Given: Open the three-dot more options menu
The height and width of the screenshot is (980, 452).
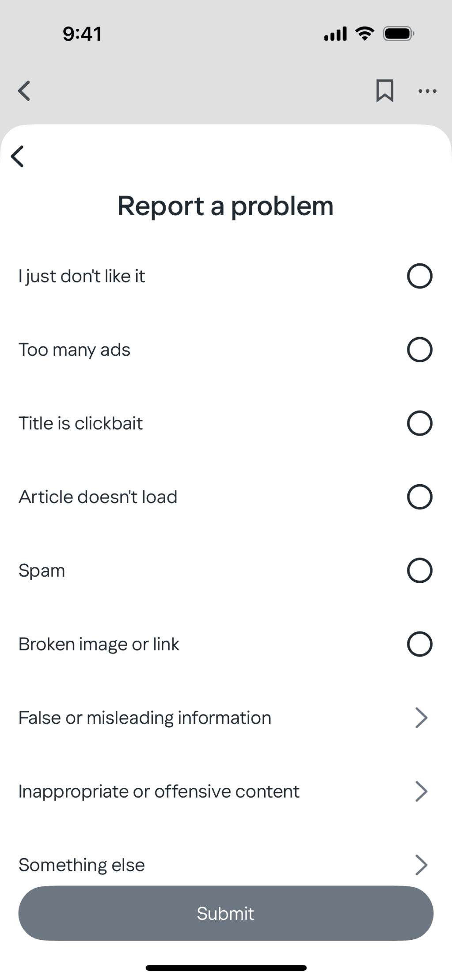Looking at the screenshot, I should pos(427,91).
